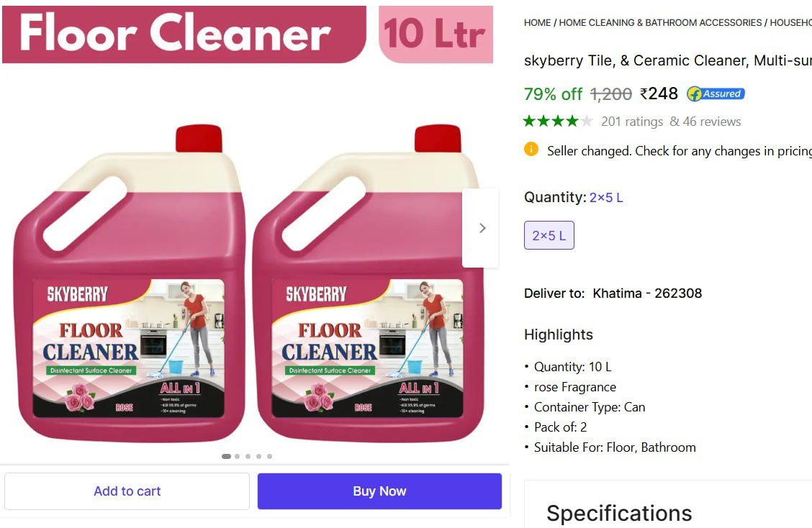Image resolution: width=812 pixels, height=528 pixels.
Task: Open the HOME breadcrumb link
Action: point(537,23)
